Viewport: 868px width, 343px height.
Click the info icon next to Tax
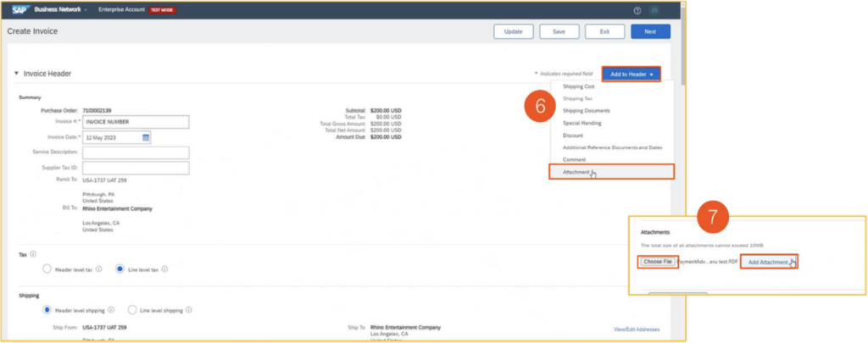33,254
